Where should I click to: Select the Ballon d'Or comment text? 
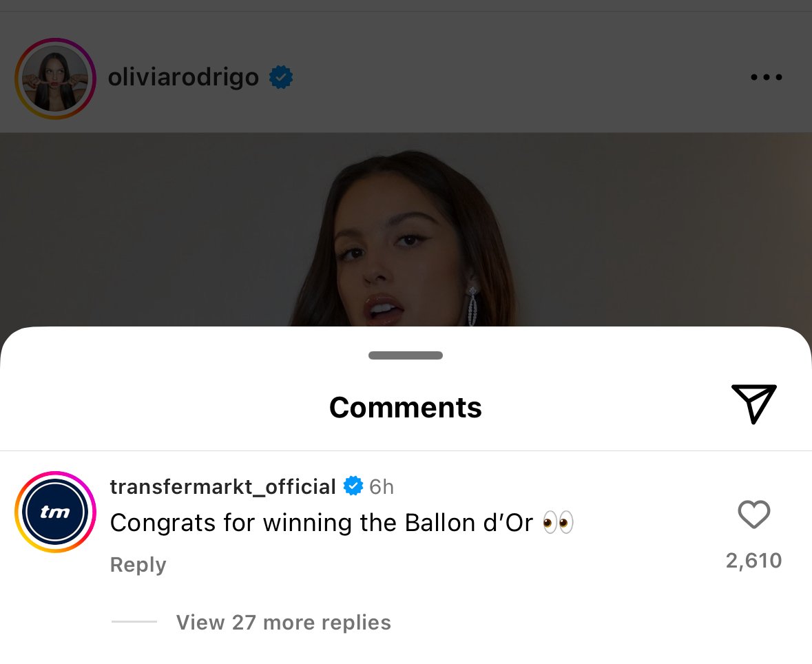(322, 522)
